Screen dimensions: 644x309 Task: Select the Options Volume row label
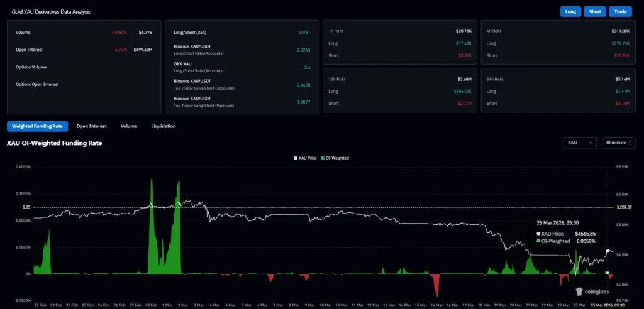tap(31, 67)
